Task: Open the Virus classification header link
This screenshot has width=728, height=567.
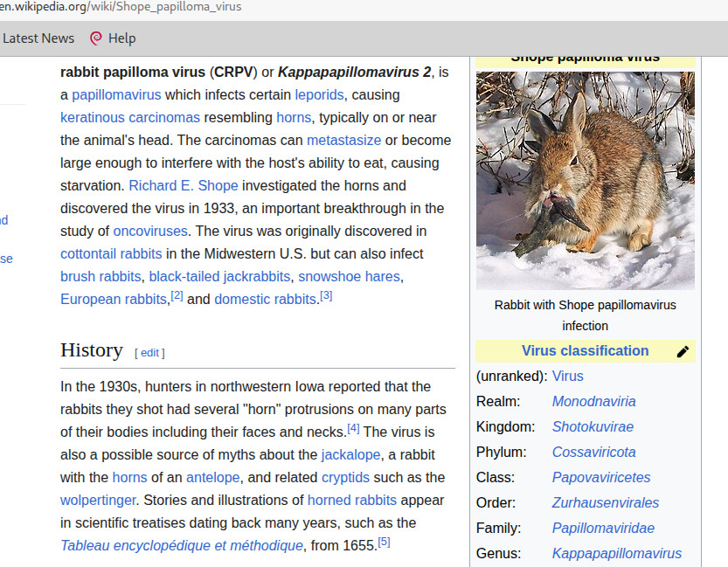Action: point(585,351)
